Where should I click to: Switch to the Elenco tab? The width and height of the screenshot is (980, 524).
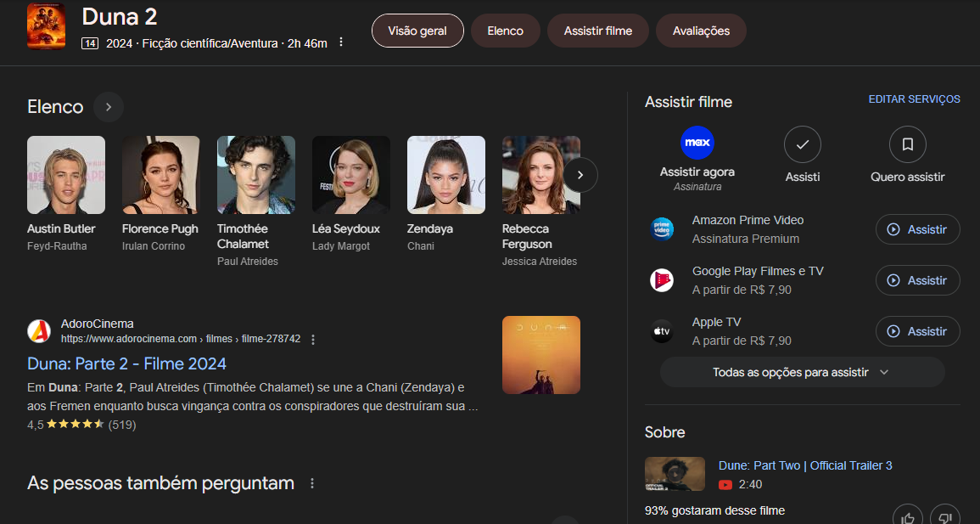pos(505,31)
